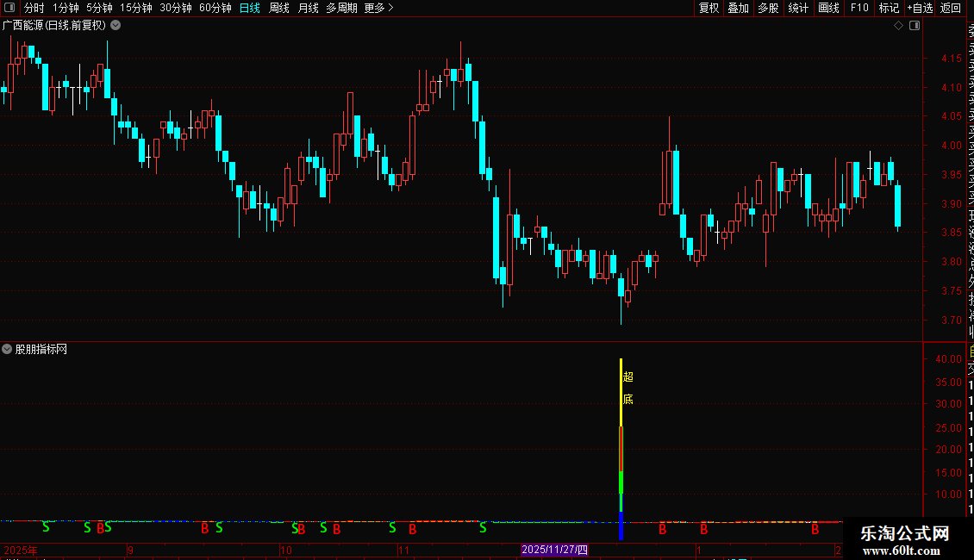Click price label 3.70 on axis
Viewport: 974px width, 560px height.
(951, 320)
